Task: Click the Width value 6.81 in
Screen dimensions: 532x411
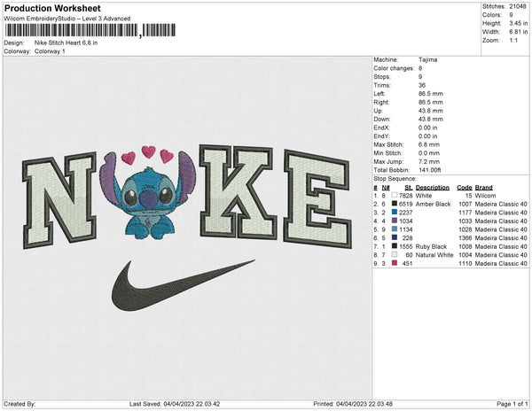Action: coord(519,32)
